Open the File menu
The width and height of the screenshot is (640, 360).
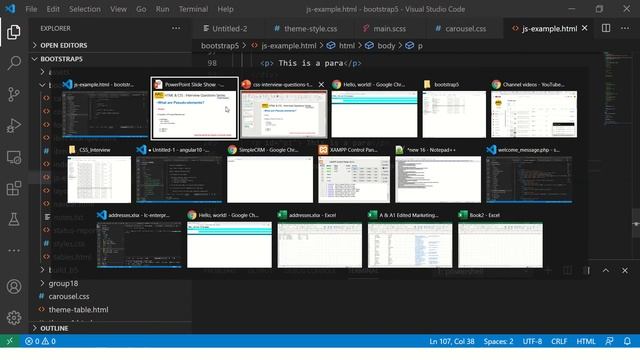(31, 9)
